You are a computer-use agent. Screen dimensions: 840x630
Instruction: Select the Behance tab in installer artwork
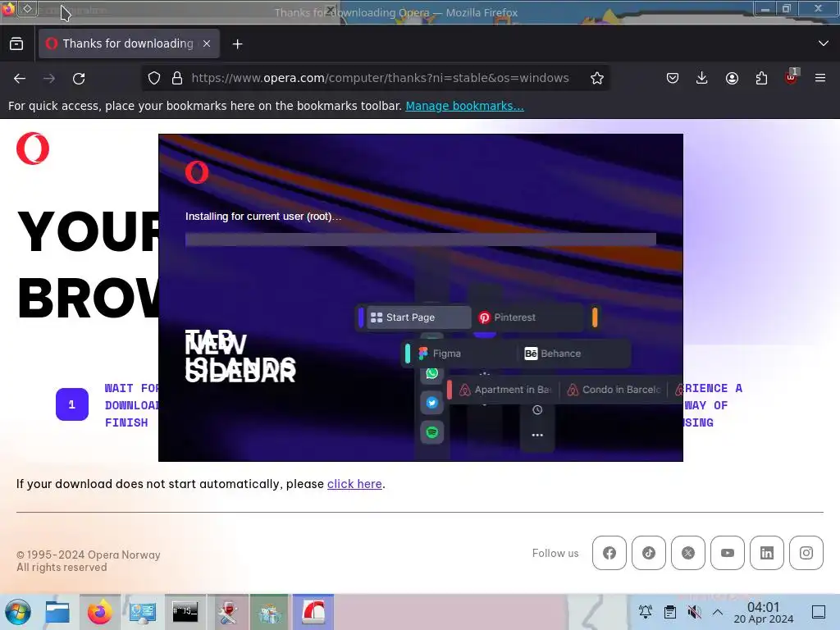[573, 354]
